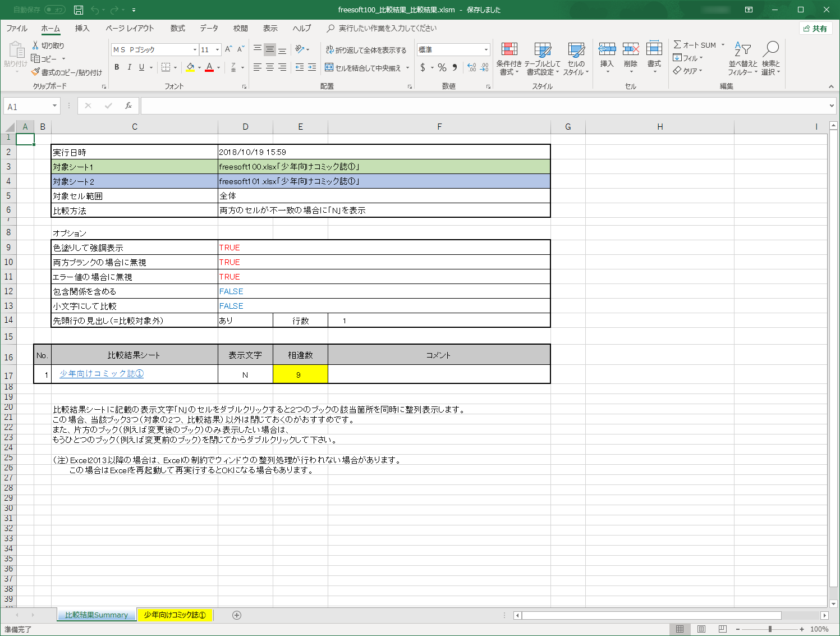Switch to Page Layout (ページ レイアウト) tab

point(130,28)
